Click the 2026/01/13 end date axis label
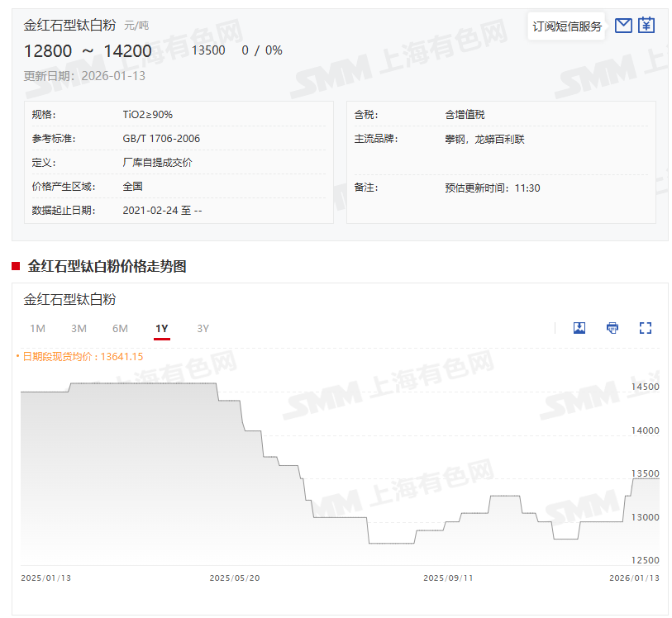This screenshot has width=672, height=618. tap(635, 578)
